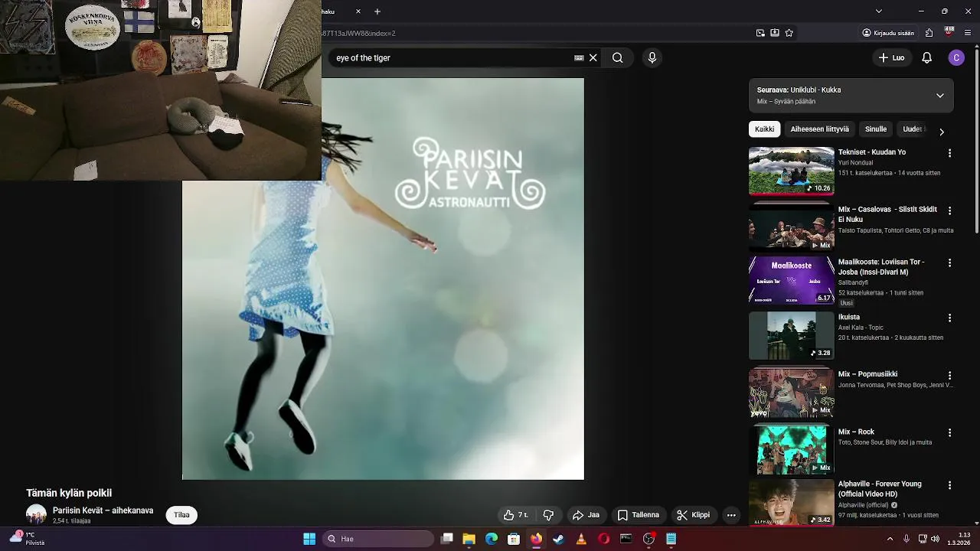The height and width of the screenshot is (551, 980).
Task: Open the on-screen keyboard in search box
Action: 579,57
